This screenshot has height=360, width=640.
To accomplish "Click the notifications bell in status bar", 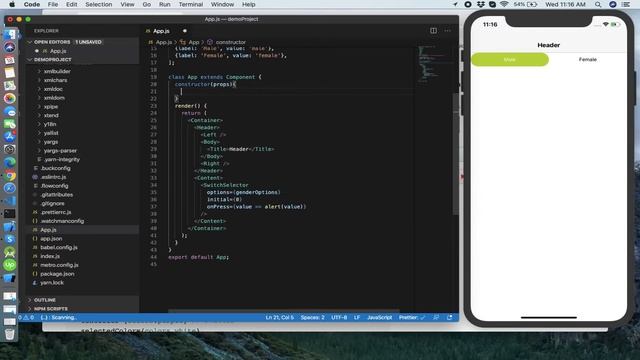I will click(449, 317).
